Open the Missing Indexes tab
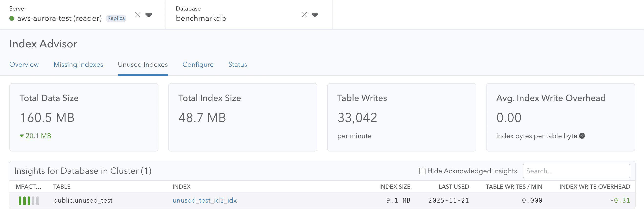The height and width of the screenshot is (217, 644). tap(78, 65)
